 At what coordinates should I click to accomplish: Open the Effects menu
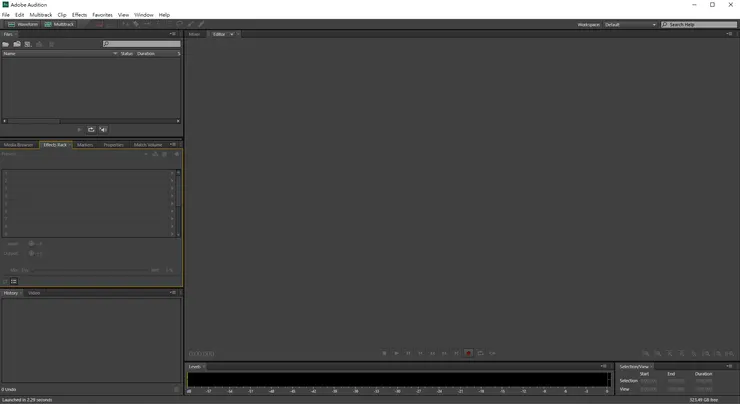[79, 15]
